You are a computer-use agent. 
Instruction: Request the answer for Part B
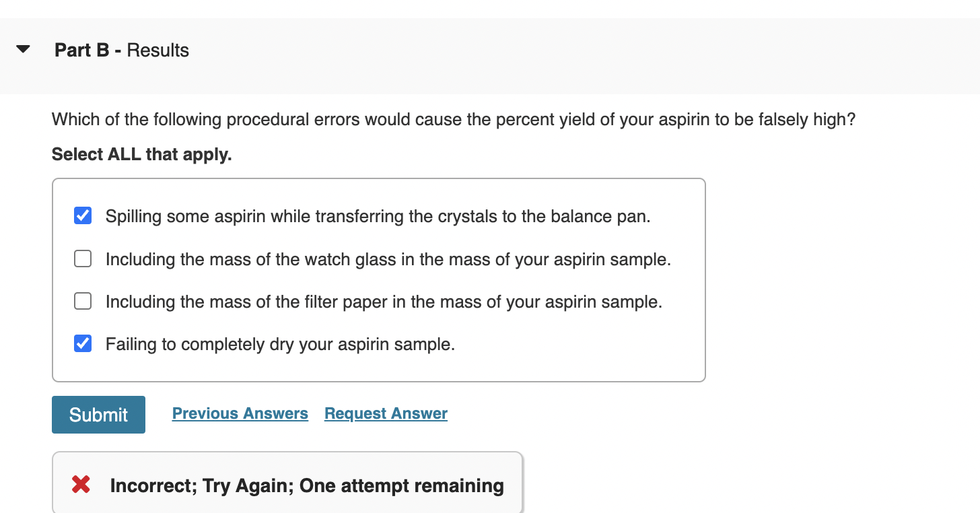click(385, 413)
